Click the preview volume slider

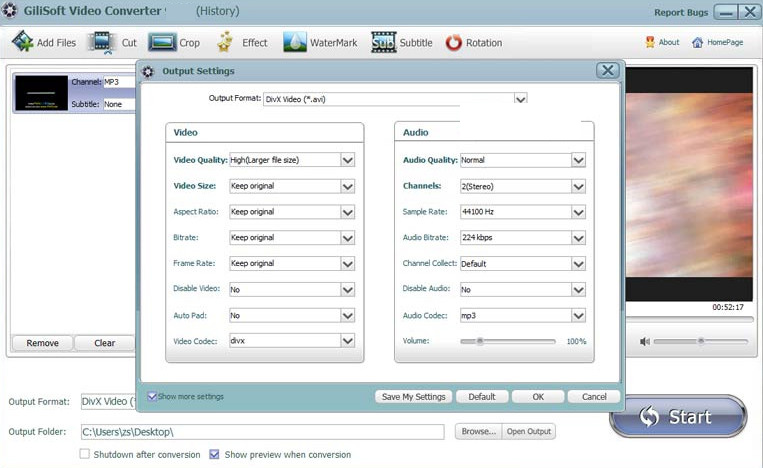click(x=701, y=342)
